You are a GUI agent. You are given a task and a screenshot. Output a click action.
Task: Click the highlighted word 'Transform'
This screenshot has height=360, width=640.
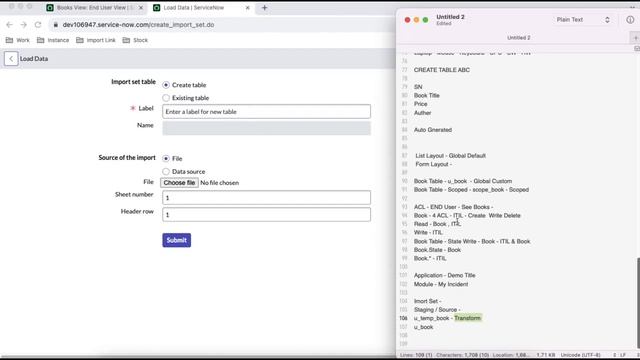[x=468, y=318]
